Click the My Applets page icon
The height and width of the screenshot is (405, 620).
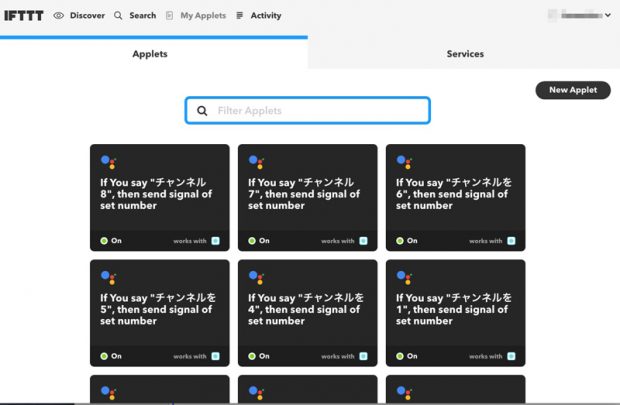pos(169,16)
